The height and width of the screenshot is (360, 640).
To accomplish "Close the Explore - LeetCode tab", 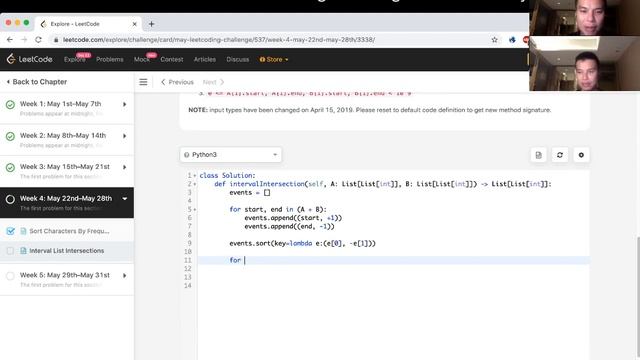I will (x=135, y=24).
